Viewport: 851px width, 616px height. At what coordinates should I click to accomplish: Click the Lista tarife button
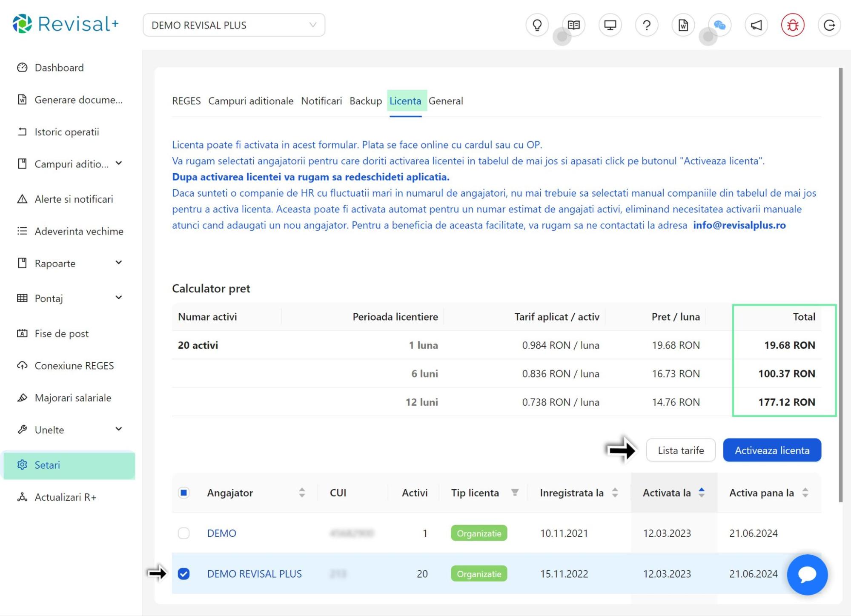(x=680, y=450)
